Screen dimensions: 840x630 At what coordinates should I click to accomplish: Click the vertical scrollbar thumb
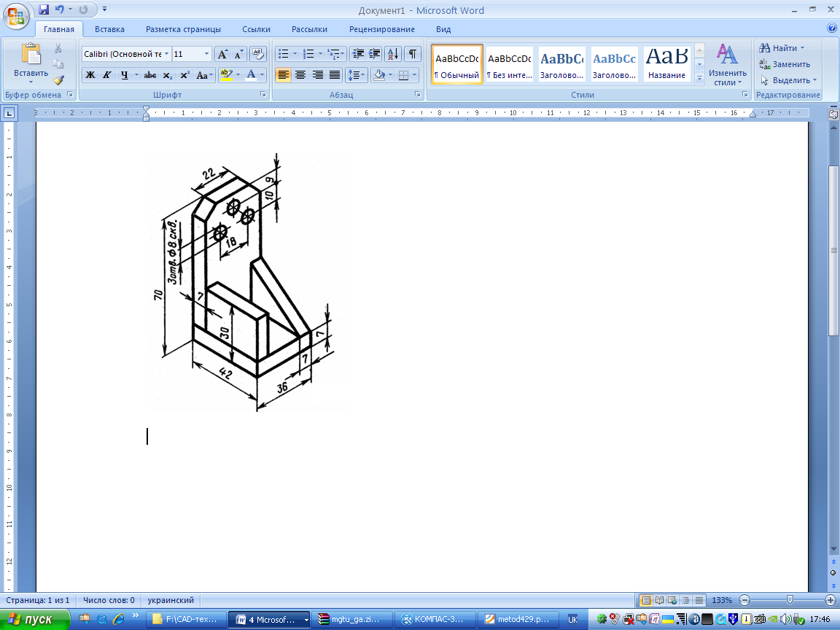(833, 251)
